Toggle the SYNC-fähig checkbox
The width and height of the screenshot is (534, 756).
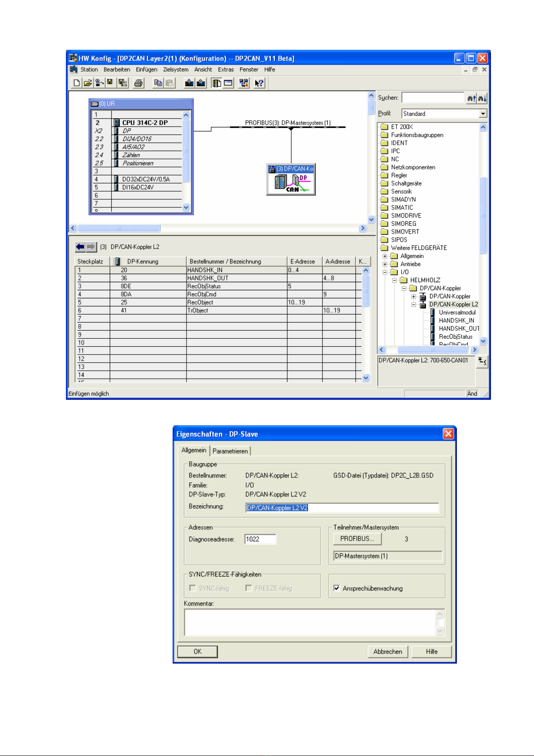coord(193,588)
